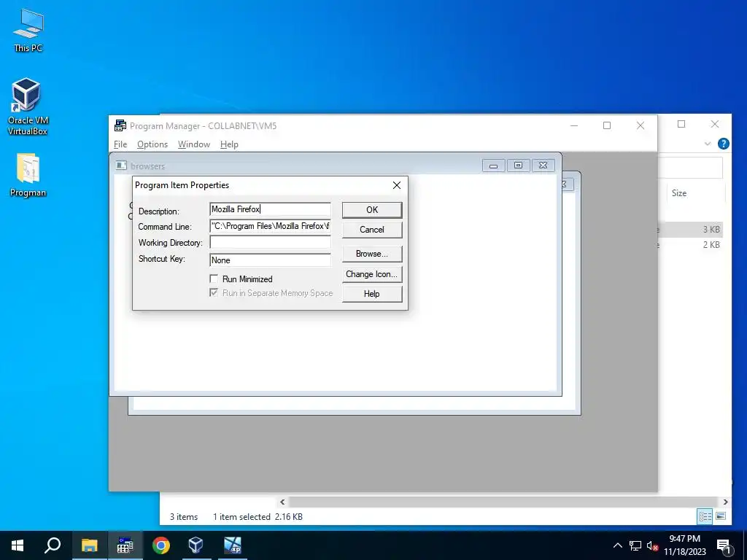The image size is (747, 560).
Task: Open This PC desktop icon
Action: click(x=28, y=30)
